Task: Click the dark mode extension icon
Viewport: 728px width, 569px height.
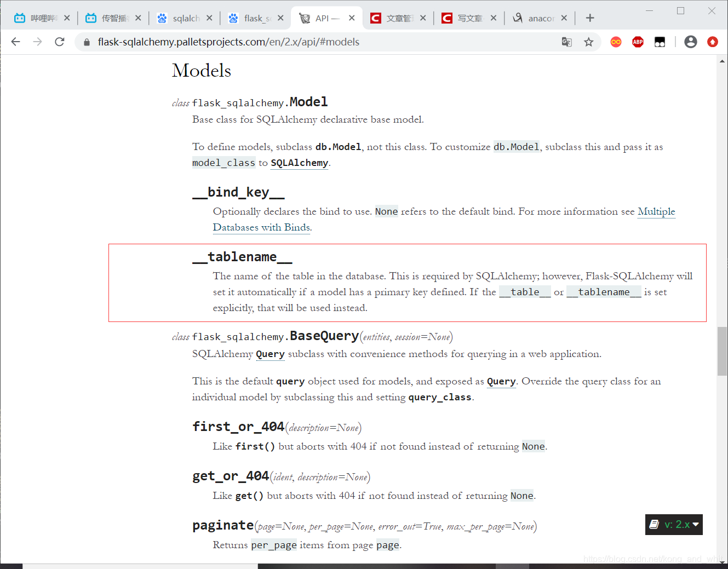Action: (660, 42)
